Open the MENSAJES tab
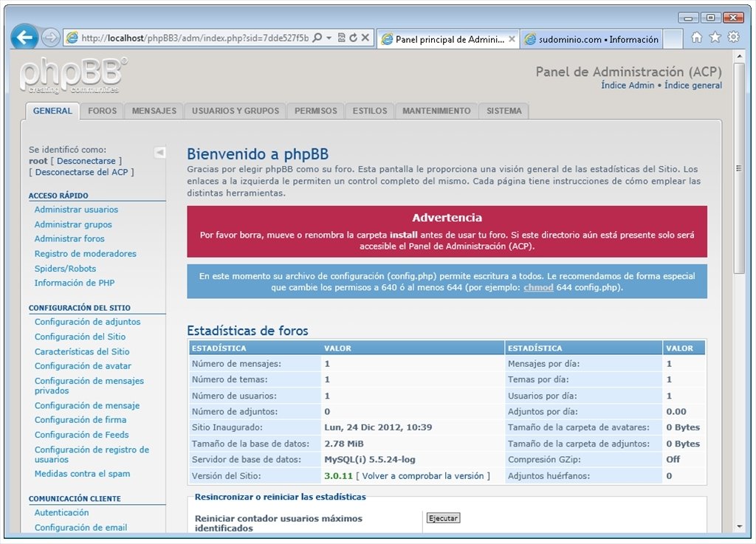Screen dimensions: 756x544 pyautogui.click(x=154, y=111)
